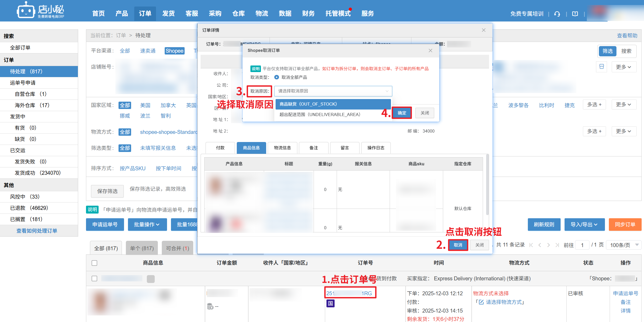
Task: Go to next page arrow icon
Action: pos(548,245)
